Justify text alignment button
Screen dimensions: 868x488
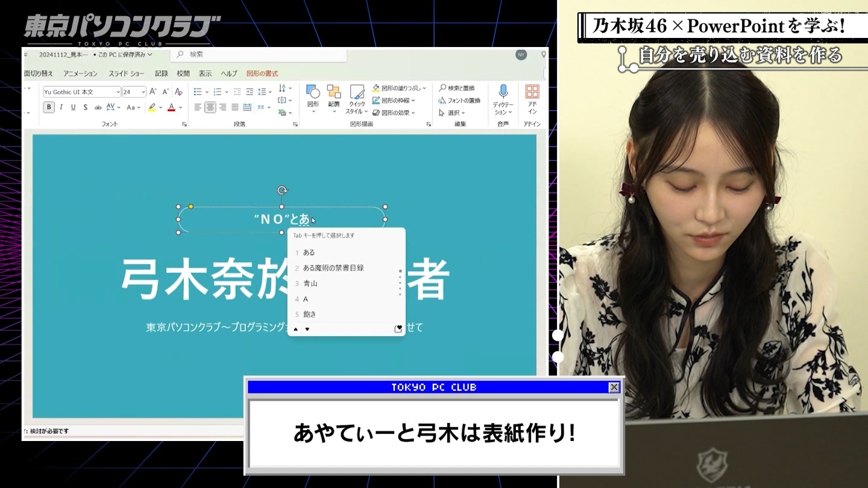tap(234, 107)
